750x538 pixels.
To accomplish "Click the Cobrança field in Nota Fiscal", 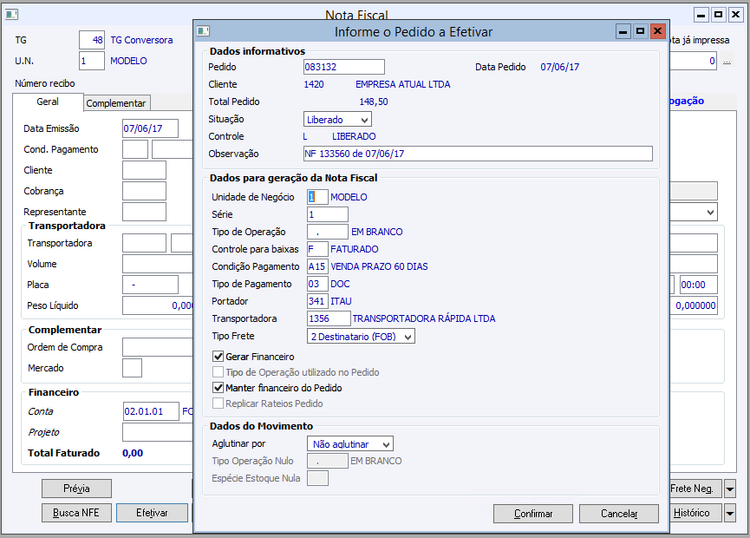I will [144, 191].
